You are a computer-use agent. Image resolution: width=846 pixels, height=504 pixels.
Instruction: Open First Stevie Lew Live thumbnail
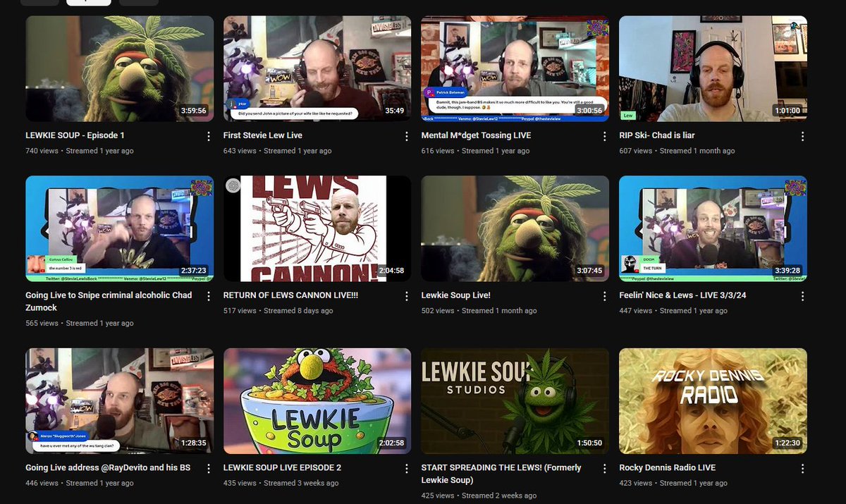(x=317, y=68)
